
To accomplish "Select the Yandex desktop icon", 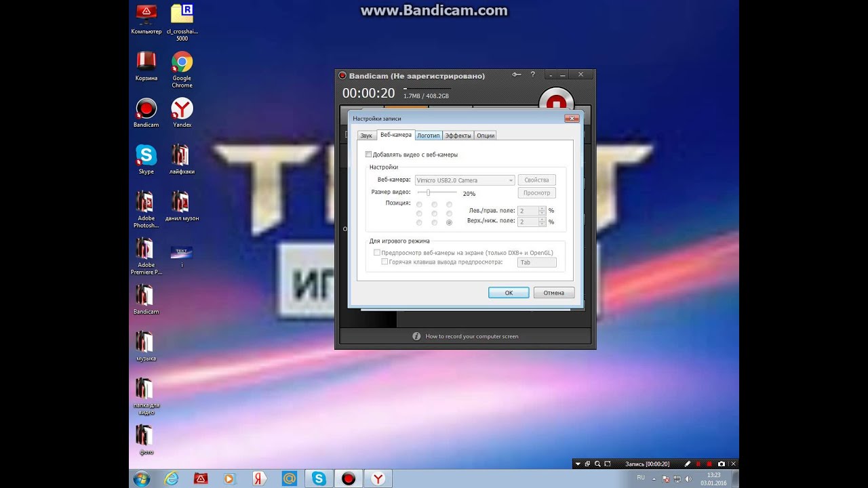I will tap(182, 113).
